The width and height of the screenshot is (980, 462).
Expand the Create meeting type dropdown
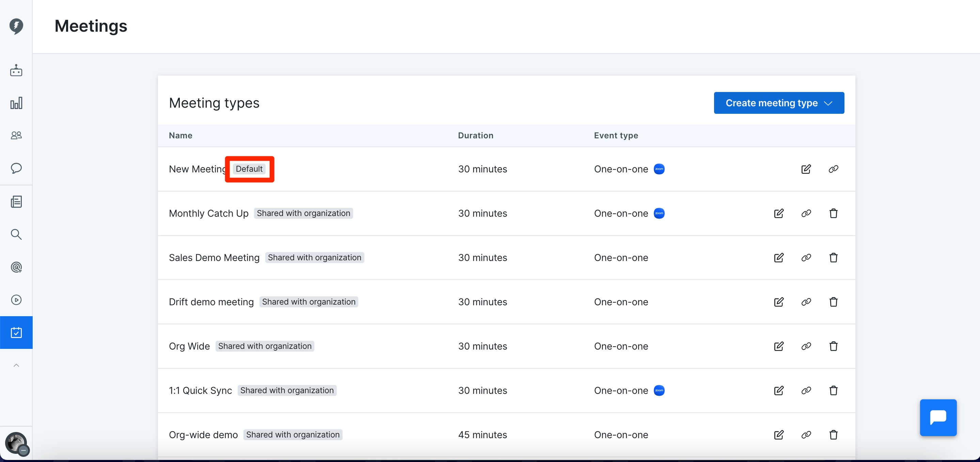coord(779,103)
